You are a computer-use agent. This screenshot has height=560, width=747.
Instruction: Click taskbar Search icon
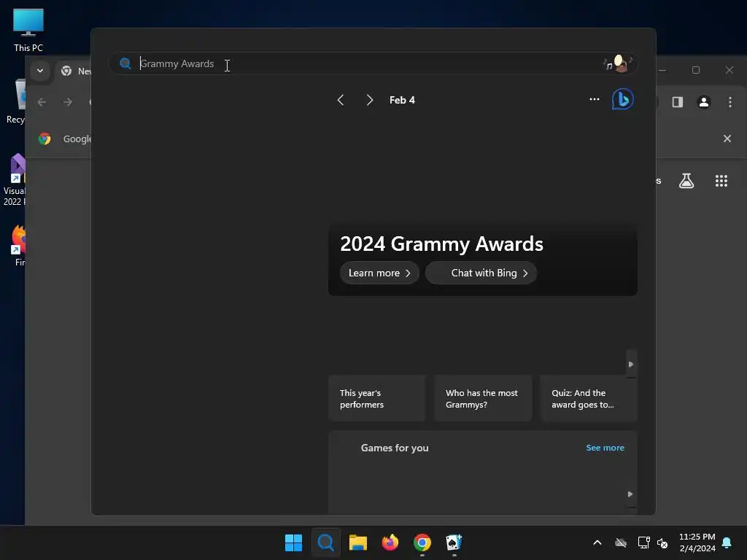pyautogui.click(x=326, y=542)
